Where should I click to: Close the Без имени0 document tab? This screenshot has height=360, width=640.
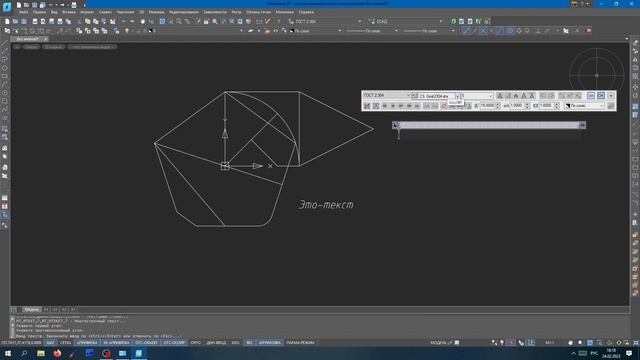(45, 39)
